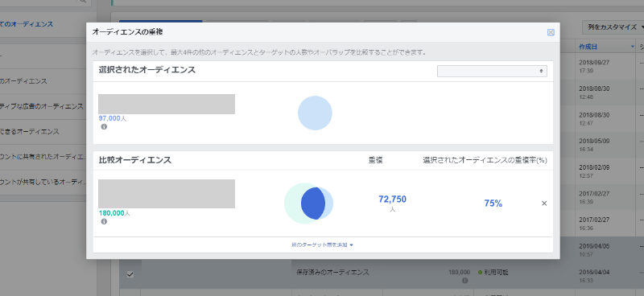Image resolution: width=644 pixels, height=296 pixels.
Task: Click info icon under 97,000人
Action: tap(104, 127)
